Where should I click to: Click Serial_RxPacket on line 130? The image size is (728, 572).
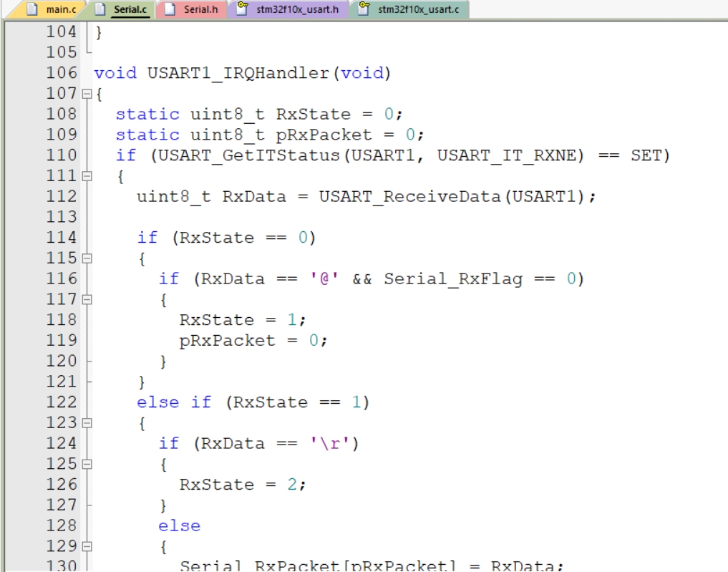[x=260, y=566]
